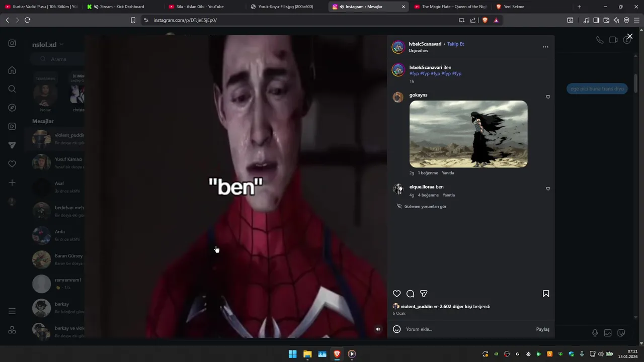Click the 'Arama' search field in messages
The image size is (644, 362).
(x=59, y=59)
